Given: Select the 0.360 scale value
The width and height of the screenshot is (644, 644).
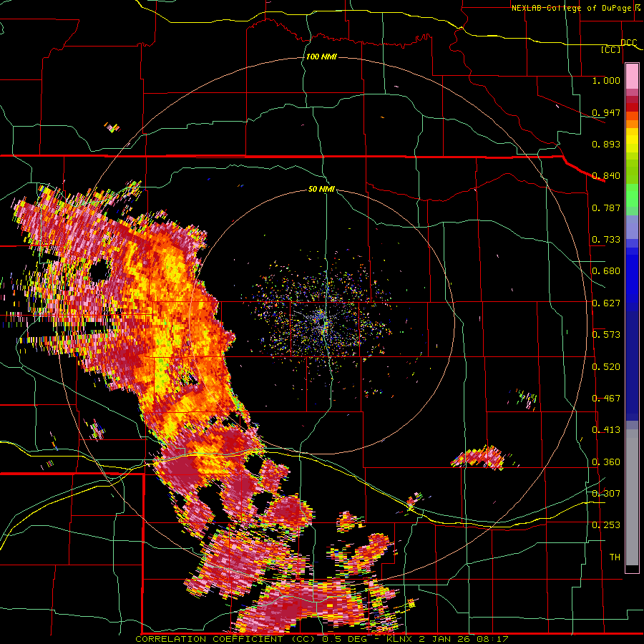Looking at the screenshot, I should (x=606, y=462).
